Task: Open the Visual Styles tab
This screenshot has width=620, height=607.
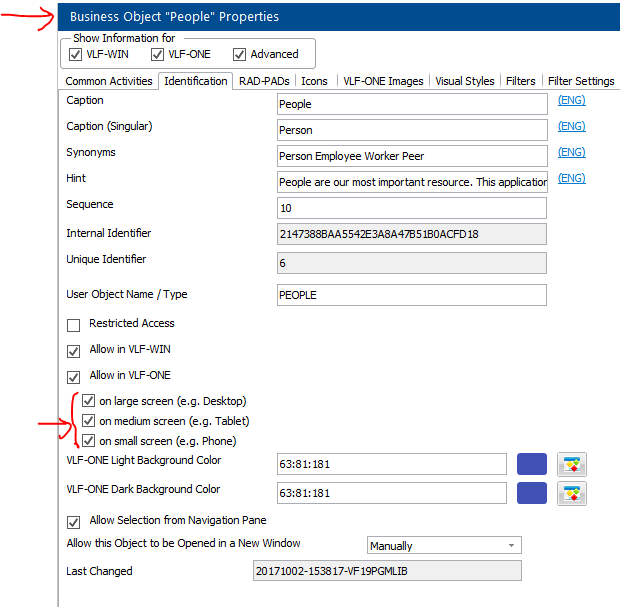Action: point(465,81)
